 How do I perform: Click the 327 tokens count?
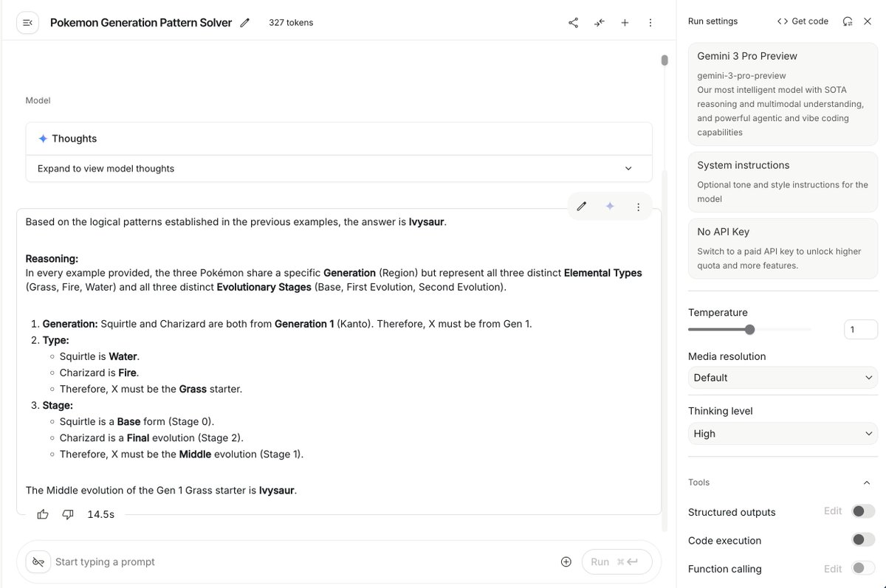pos(291,23)
